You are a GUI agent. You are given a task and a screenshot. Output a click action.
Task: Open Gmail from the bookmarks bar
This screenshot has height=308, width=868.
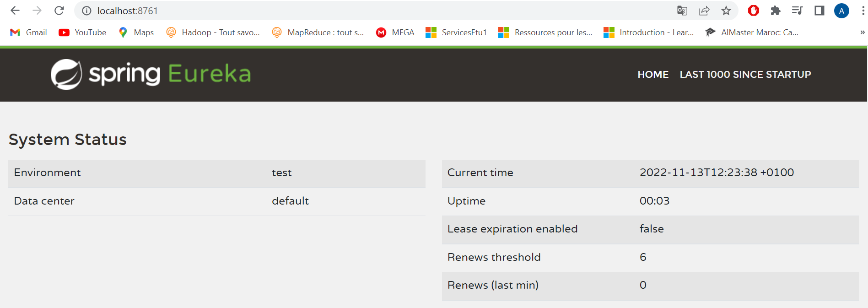point(28,32)
